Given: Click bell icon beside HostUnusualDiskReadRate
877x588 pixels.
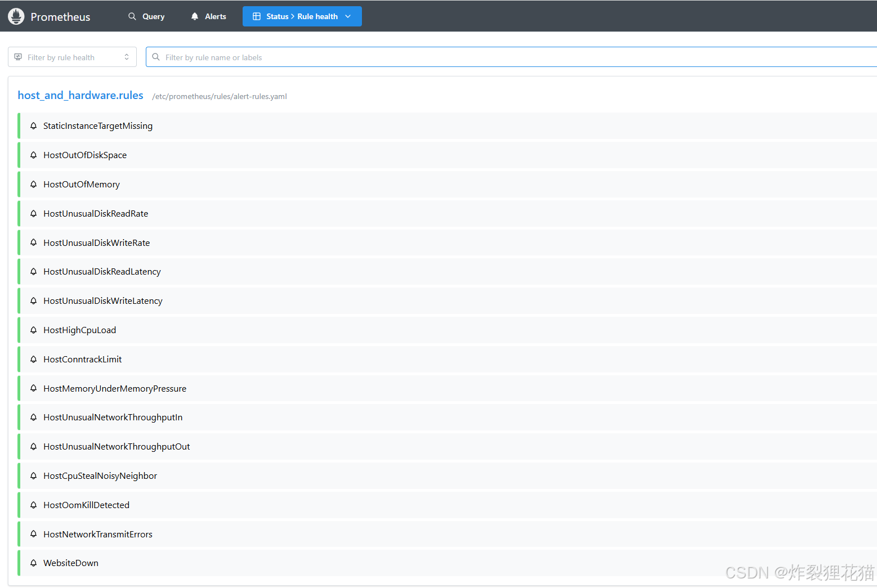Looking at the screenshot, I should pos(34,213).
